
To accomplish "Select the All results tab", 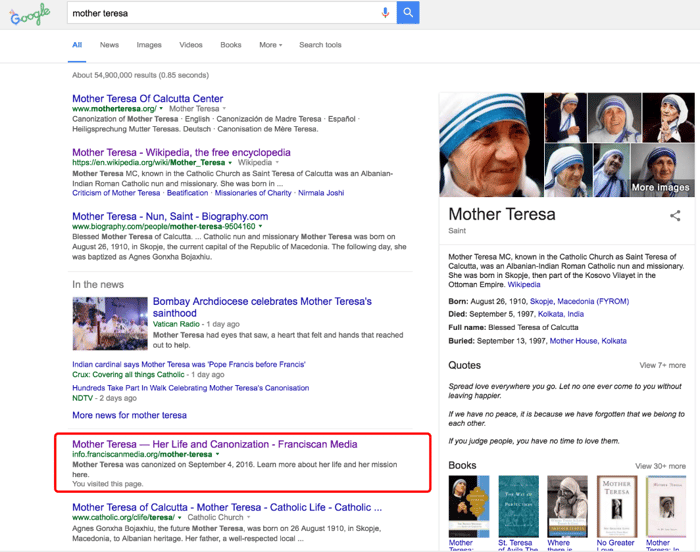I will [77, 45].
